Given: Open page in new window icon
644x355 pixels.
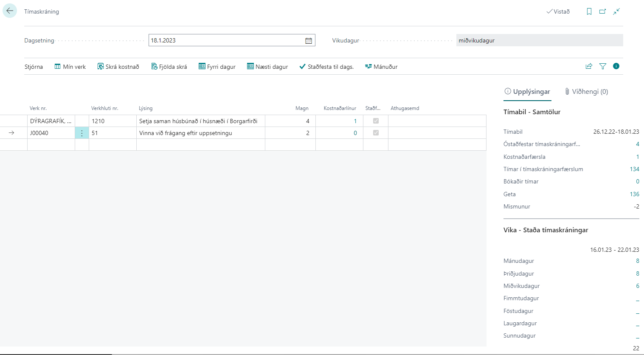Looking at the screenshot, I should 602,11.
